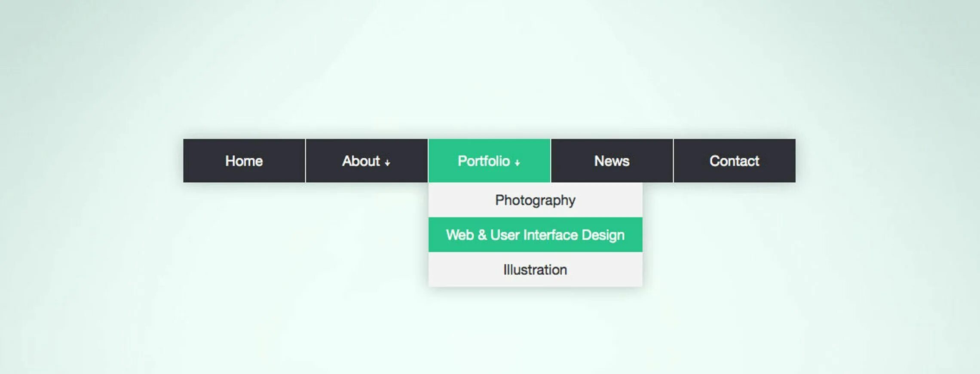The width and height of the screenshot is (980, 374).
Task: Choose Photography from the Portfolio dropdown
Action: click(x=535, y=200)
